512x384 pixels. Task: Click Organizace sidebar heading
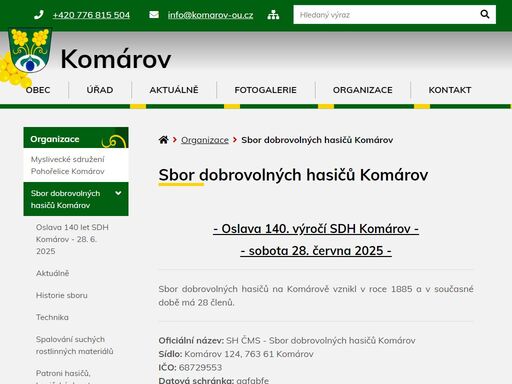pos(76,138)
